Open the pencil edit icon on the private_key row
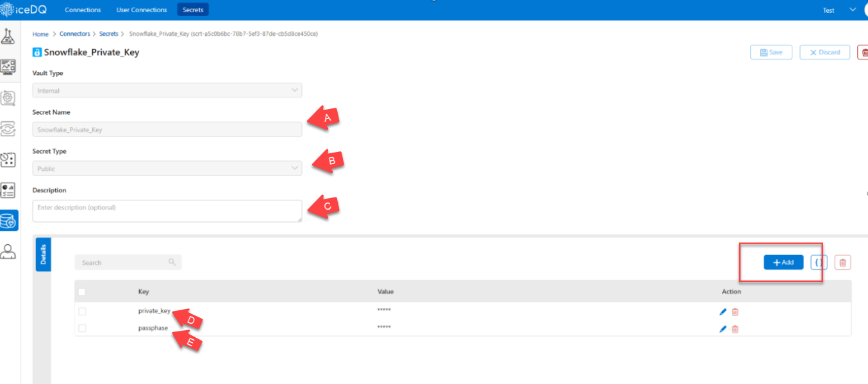Image resolution: width=868 pixels, height=384 pixels. (x=722, y=312)
